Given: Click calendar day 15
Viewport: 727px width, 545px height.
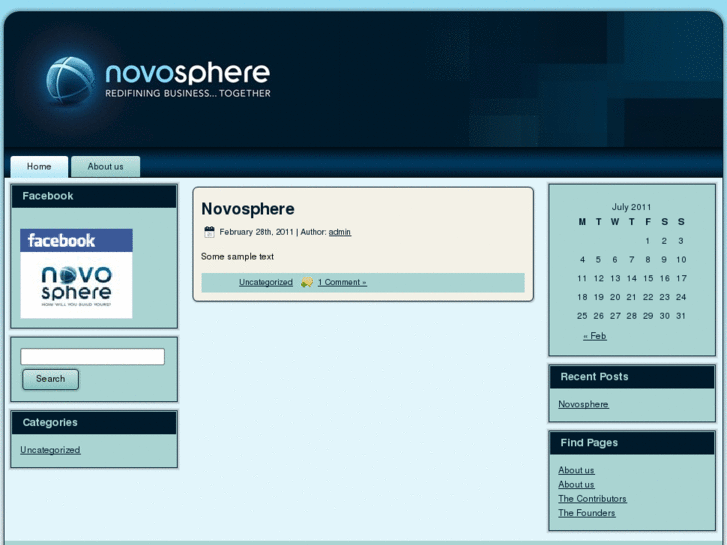Looking at the screenshot, I should pyautogui.click(x=648, y=278).
